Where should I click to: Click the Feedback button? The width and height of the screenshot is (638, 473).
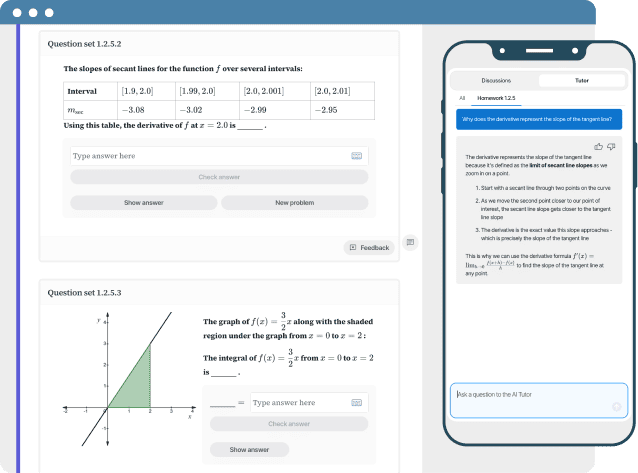369,247
